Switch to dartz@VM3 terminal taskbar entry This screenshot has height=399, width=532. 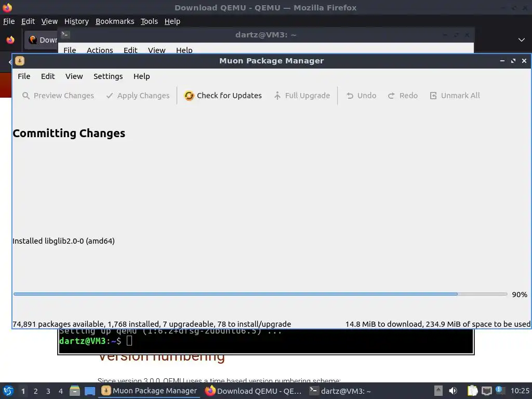340,391
